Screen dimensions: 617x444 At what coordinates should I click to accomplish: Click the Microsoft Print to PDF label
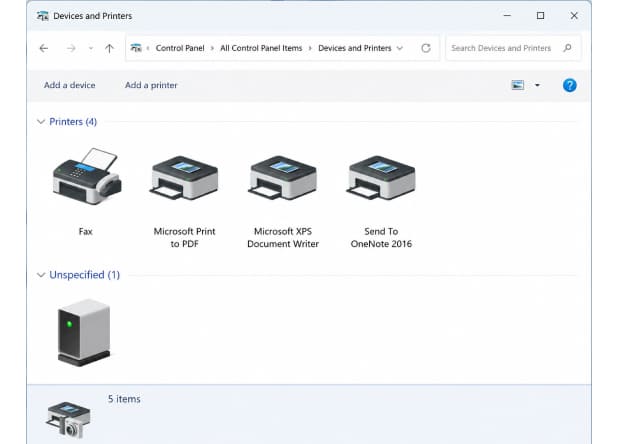coord(184,237)
